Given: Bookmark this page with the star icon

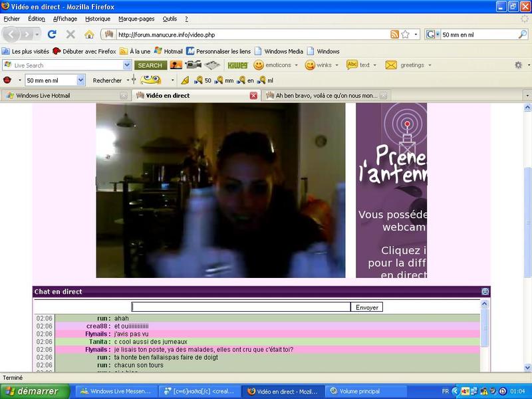Looking at the screenshot, I should pos(406,35).
